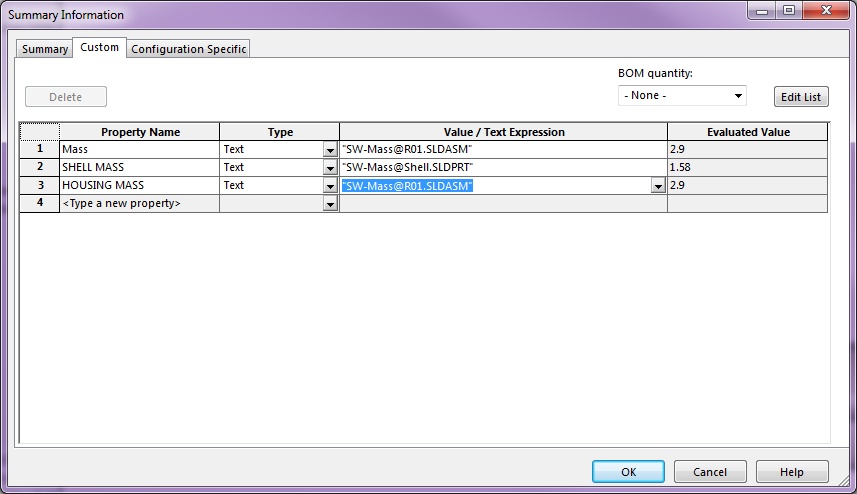The image size is (857, 494).
Task: Click the Type a new property cell
Action: pyautogui.click(x=139, y=203)
